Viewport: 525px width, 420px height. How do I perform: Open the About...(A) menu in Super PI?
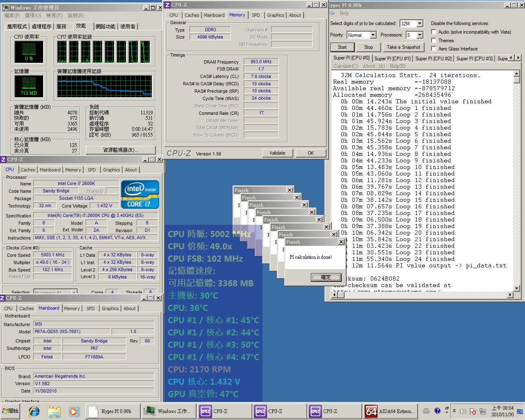coord(374,66)
